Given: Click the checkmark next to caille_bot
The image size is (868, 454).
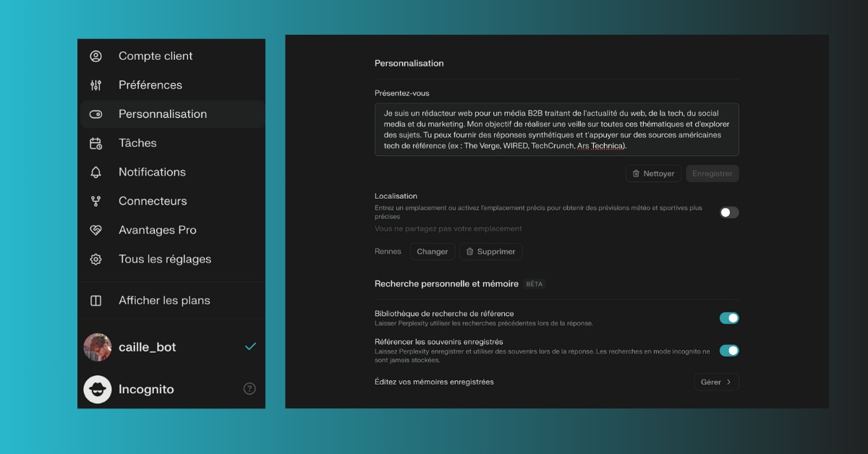Looking at the screenshot, I should 250,346.
